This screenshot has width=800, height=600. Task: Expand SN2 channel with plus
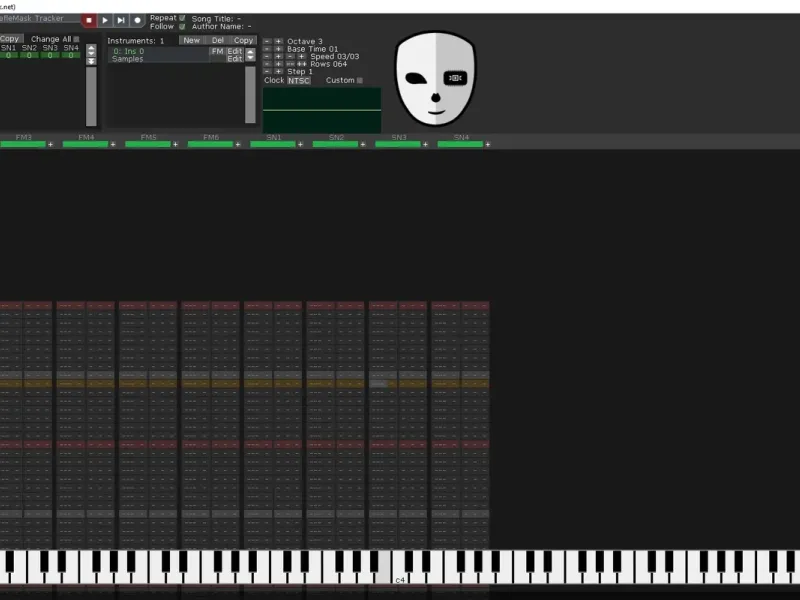363,145
